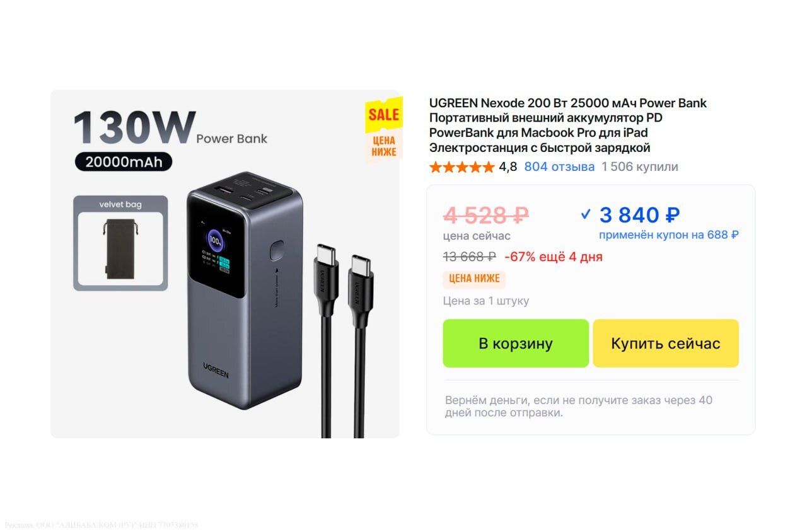807x532 pixels.
Task: Click the orange star rating icons
Action: coord(462,167)
